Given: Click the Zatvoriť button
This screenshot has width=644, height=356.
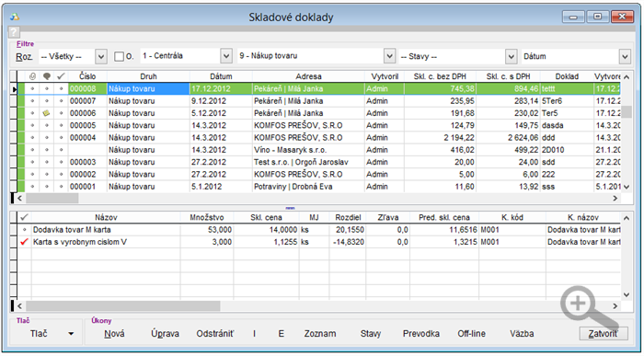Looking at the screenshot, I should pyautogui.click(x=604, y=334).
